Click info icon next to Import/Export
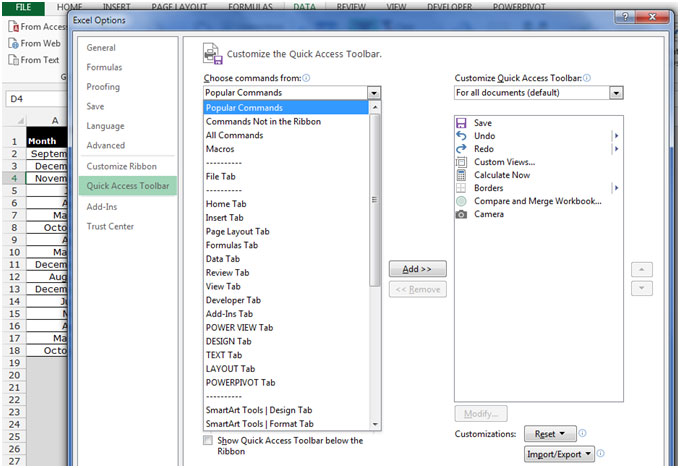680x468 pixels. click(x=601, y=453)
